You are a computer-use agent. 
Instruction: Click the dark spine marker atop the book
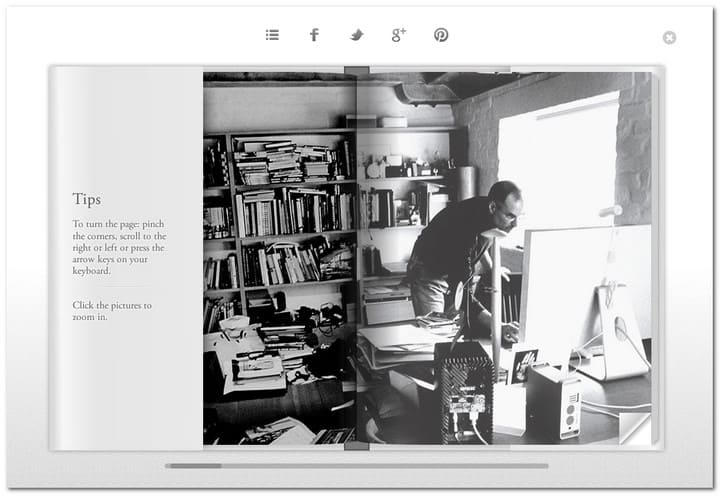(x=357, y=70)
